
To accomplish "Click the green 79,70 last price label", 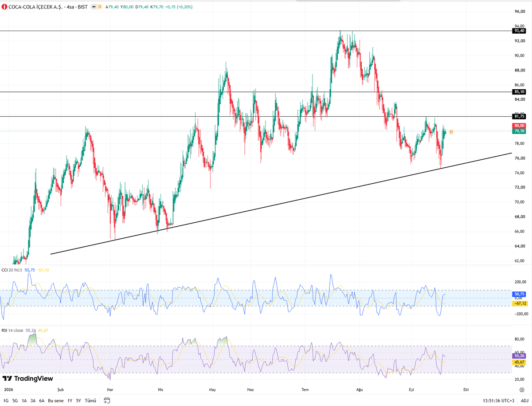I will pyautogui.click(x=519, y=131).
